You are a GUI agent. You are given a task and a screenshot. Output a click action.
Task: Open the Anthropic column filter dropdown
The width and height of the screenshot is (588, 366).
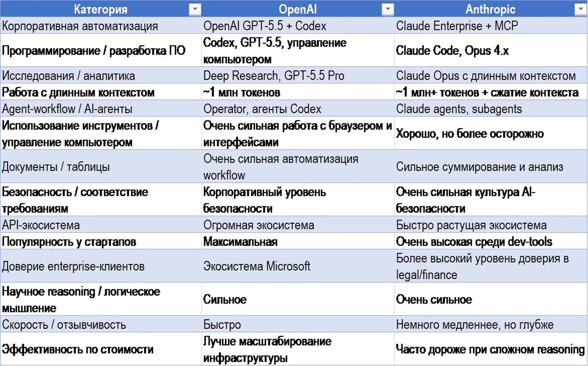[x=581, y=9]
